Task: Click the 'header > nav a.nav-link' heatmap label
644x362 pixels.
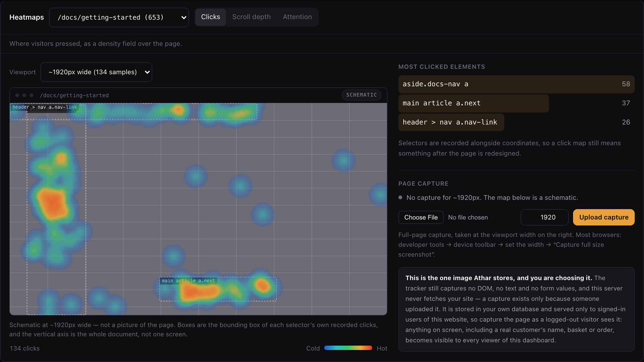Action: (x=44, y=107)
